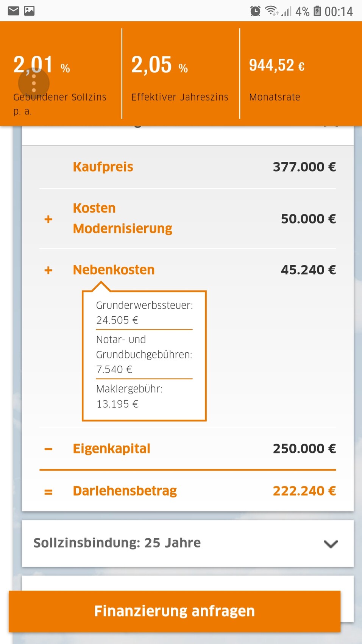Tap the minus icon beside Eigenkapital
This screenshot has height=644, width=362.
[48, 449]
